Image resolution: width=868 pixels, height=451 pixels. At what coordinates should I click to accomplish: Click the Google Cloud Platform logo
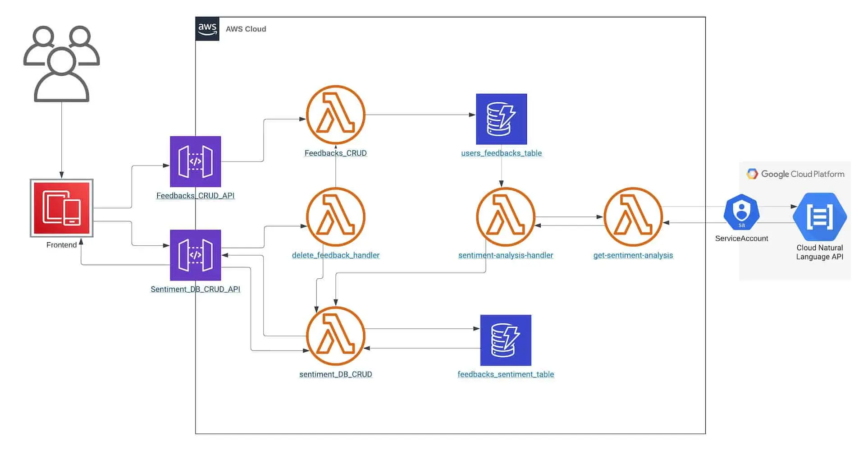click(x=752, y=174)
